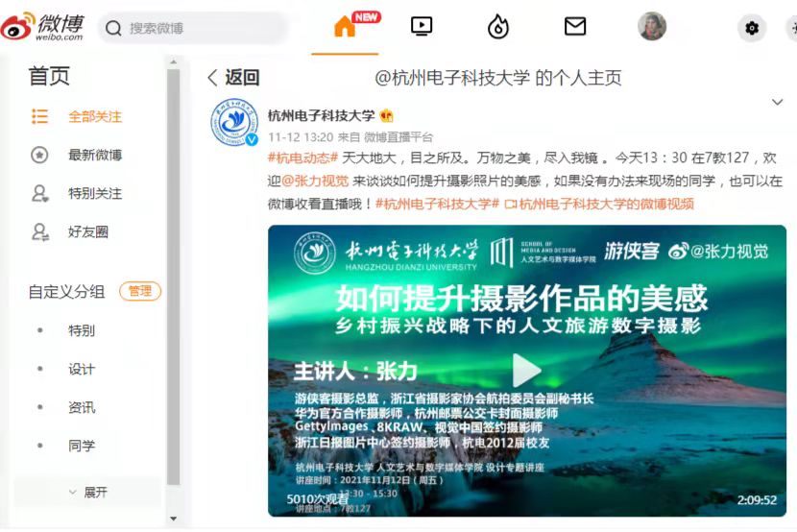Open the messages envelope icon
797x532 pixels.
575,26
